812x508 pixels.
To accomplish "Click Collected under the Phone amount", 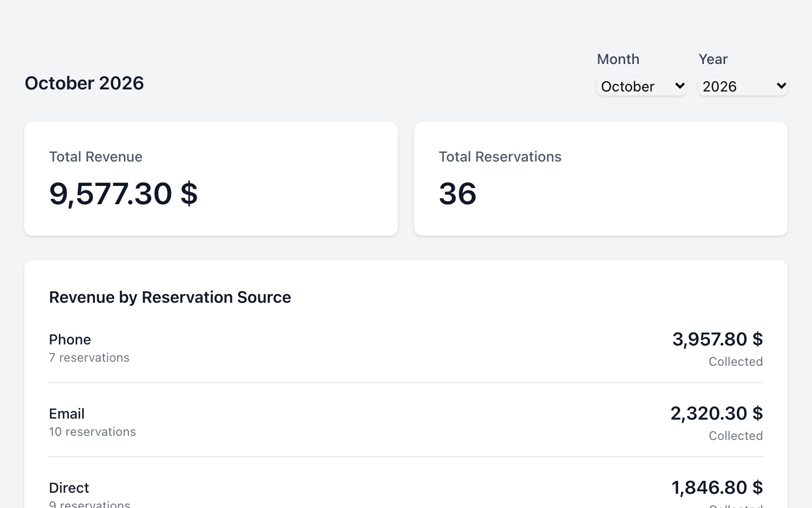I will [736, 362].
